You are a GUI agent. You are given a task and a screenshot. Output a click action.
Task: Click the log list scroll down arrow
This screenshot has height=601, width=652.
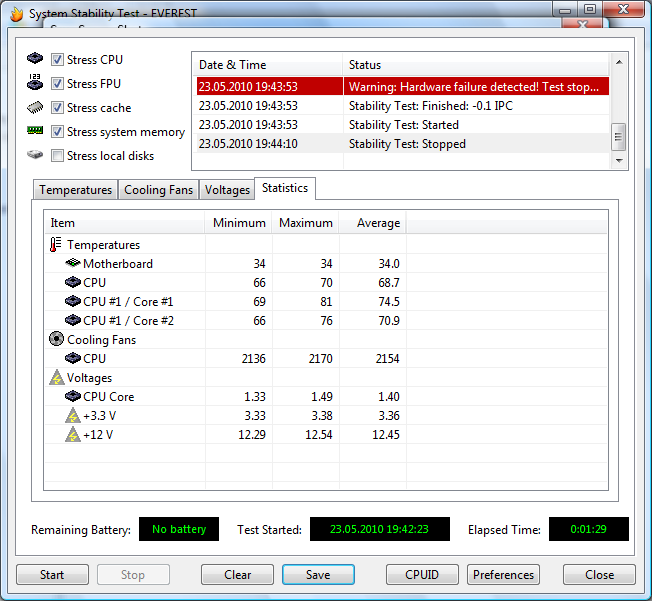(x=619, y=161)
